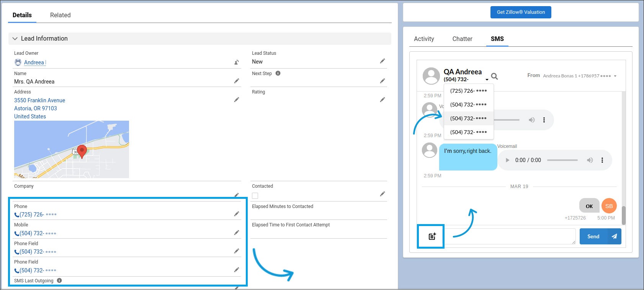Collapse the Lead Information section
The width and height of the screenshot is (644, 290).
15,39
